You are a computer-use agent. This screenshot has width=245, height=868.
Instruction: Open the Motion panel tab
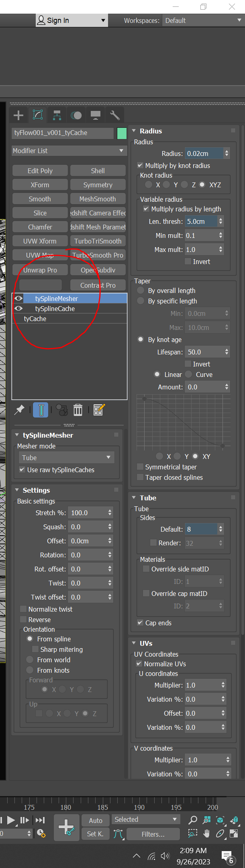tap(76, 116)
